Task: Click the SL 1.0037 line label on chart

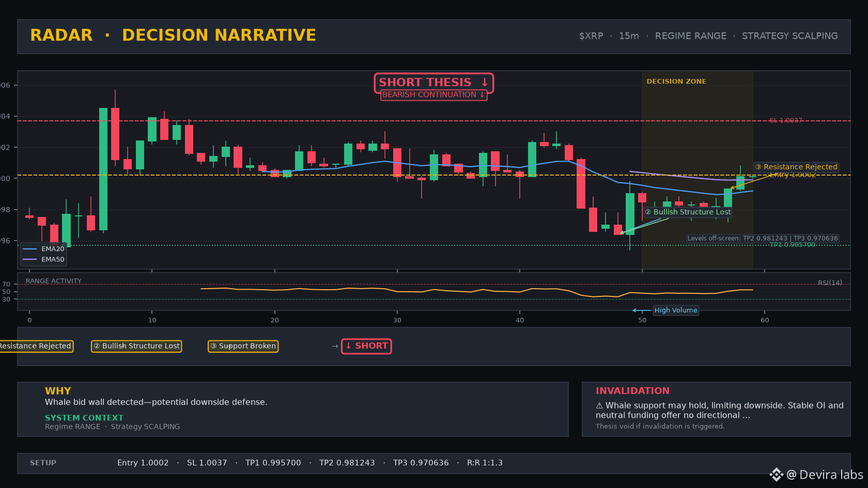Action: click(x=786, y=120)
